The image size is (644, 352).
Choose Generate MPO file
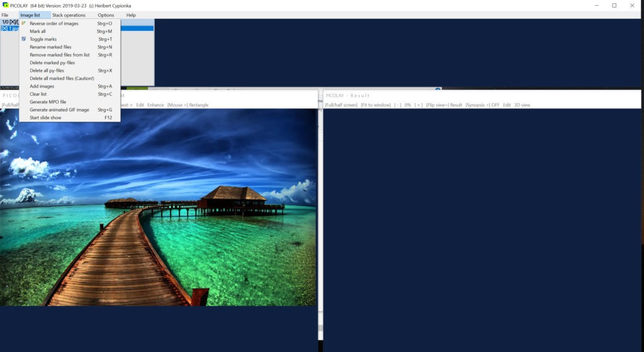click(70, 101)
